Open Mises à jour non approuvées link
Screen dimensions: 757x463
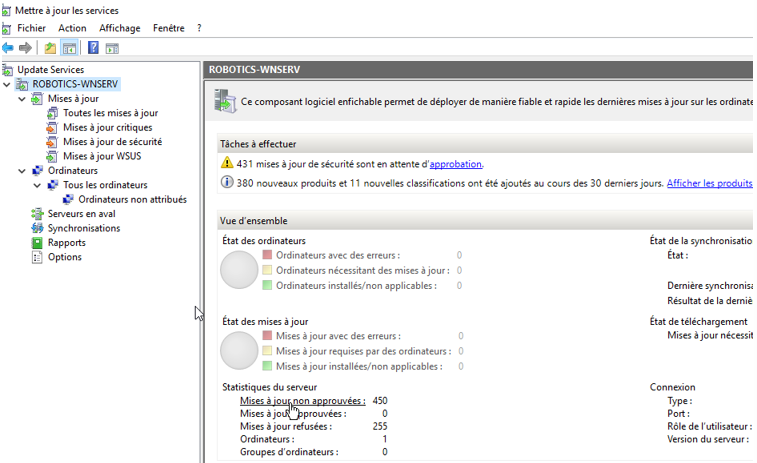coord(303,401)
